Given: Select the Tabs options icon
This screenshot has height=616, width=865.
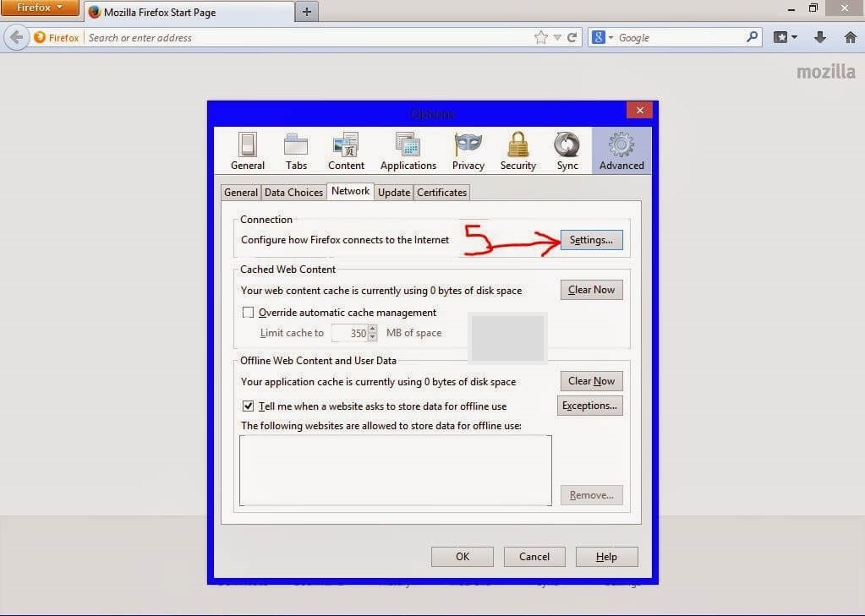Looking at the screenshot, I should tap(296, 151).
